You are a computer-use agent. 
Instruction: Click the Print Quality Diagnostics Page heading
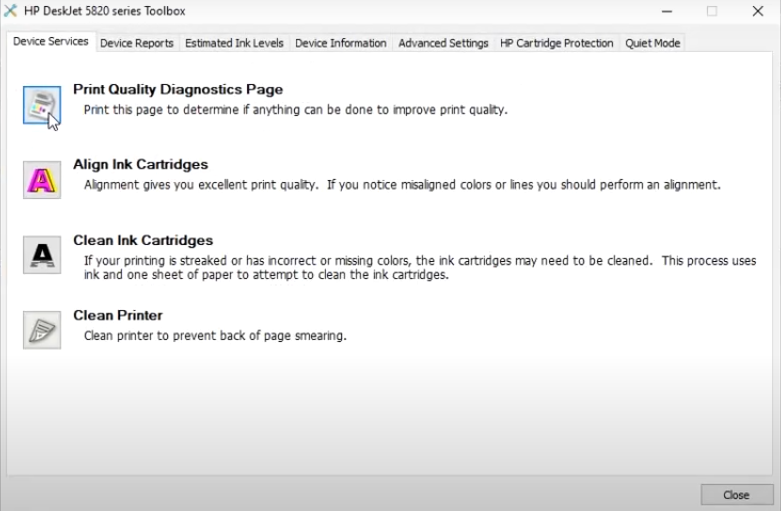tap(178, 90)
